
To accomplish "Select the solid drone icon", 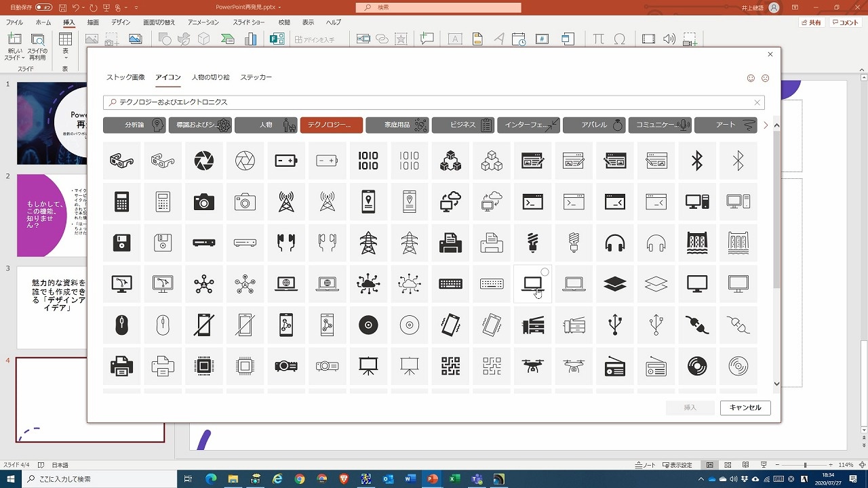I will (533, 366).
